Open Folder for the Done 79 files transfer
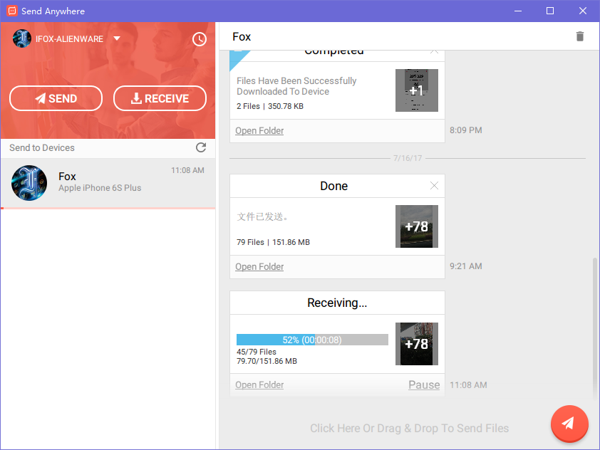Viewport: 600px width, 450px height. point(259,267)
